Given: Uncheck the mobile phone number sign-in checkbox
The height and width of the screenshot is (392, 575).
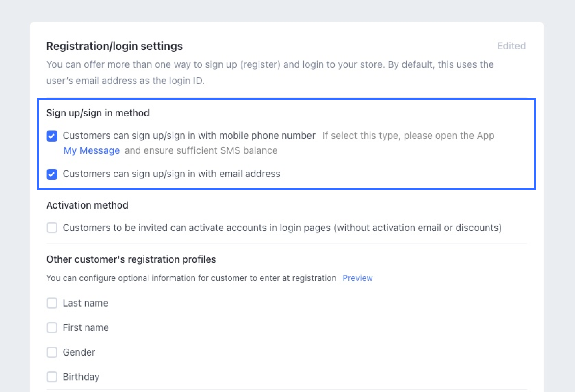Looking at the screenshot, I should pyautogui.click(x=52, y=136).
